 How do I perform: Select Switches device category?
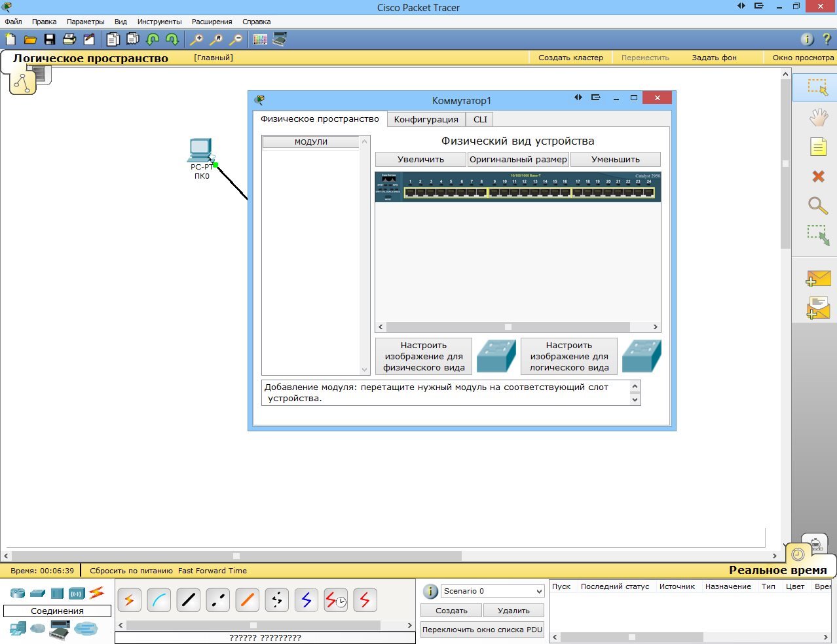38,593
